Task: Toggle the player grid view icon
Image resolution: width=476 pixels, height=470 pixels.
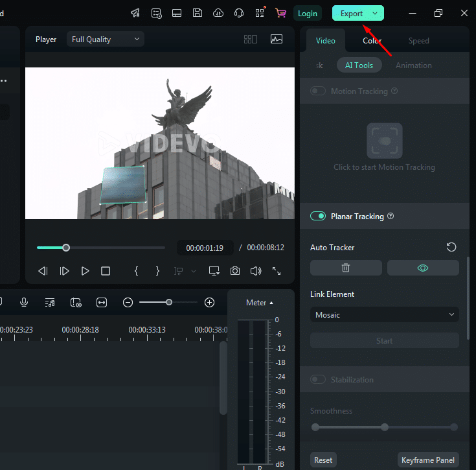Action: coord(251,39)
